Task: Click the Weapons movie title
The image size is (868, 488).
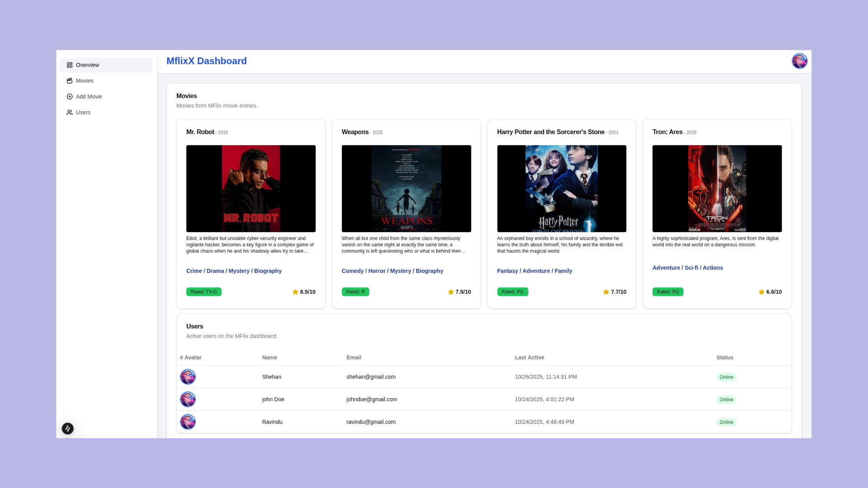Action: [x=355, y=132]
